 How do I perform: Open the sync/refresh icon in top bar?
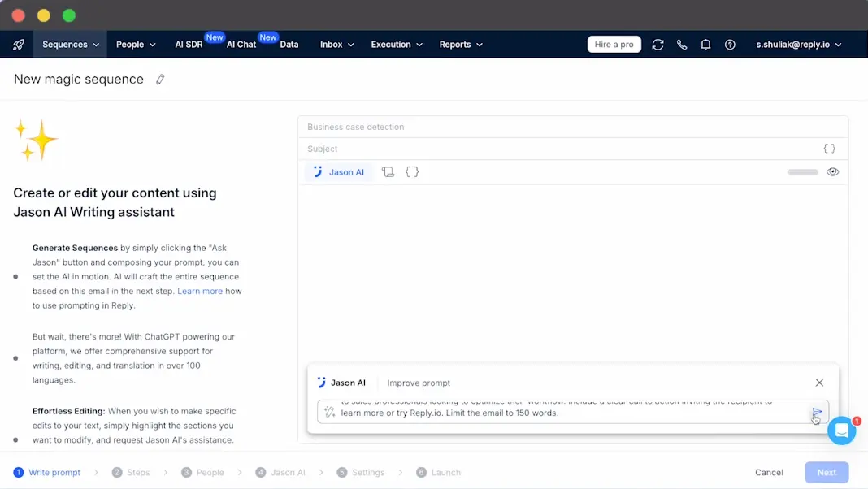coord(658,45)
